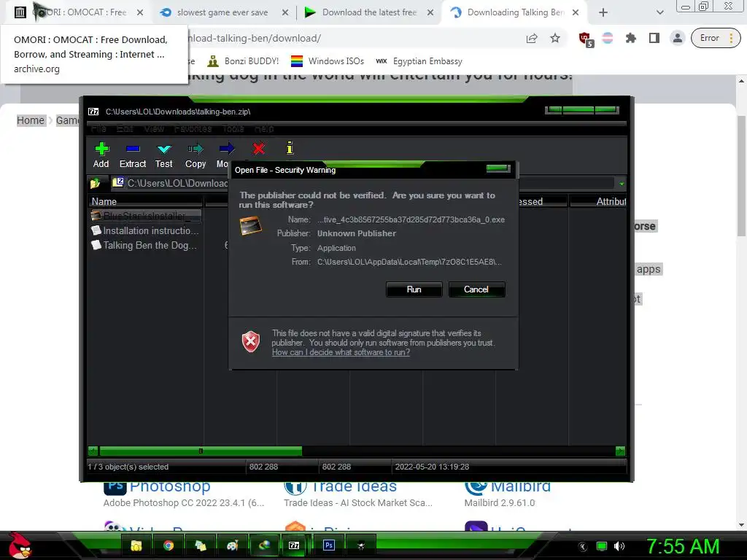Click the Attributes column header in 7-Zip

click(598, 201)
